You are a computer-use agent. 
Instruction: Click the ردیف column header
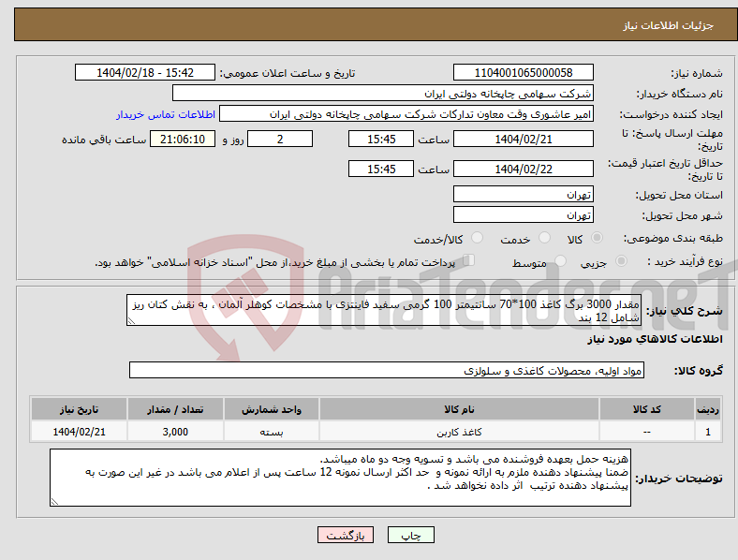pos(707,409)
